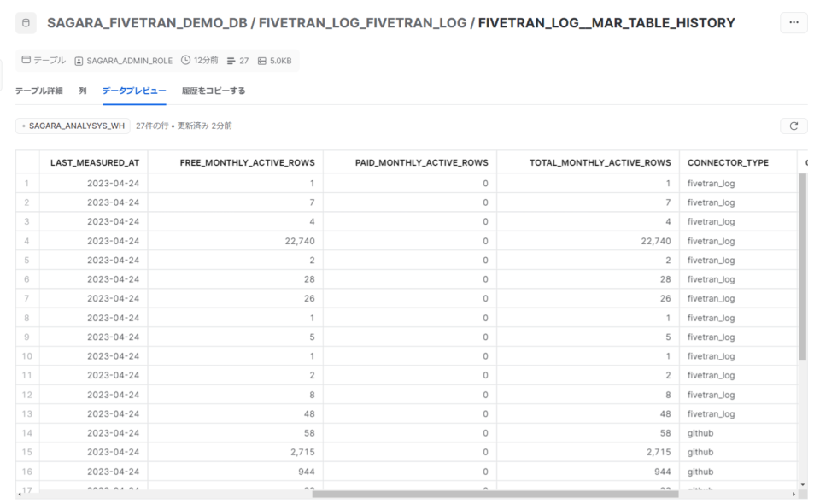
Task: Open the ellipsis more-options menu top right
Action: pyautogui.click(x=794, y=22)
